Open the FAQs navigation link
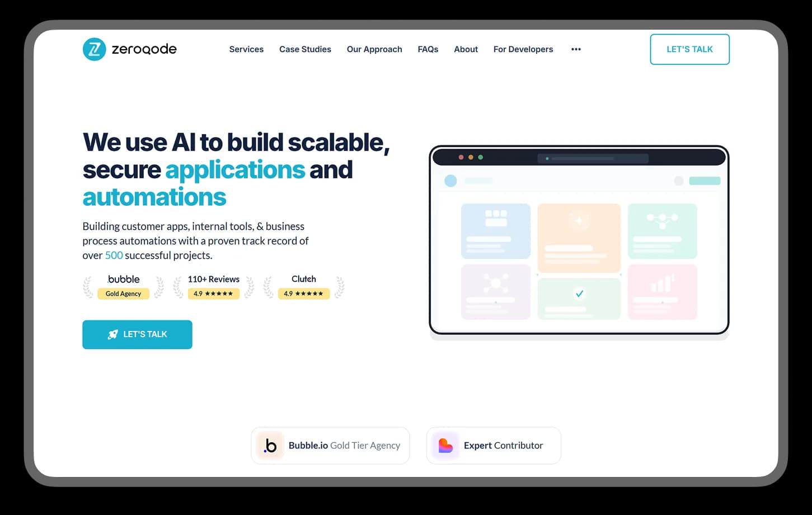This screenshot has width=812, height=515. [x=428, y=49]
